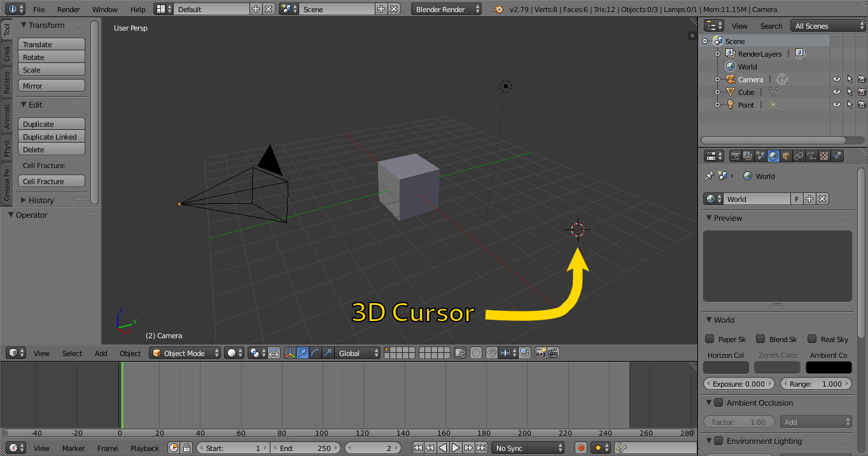Click the Cell Fracture button
This screenshot has height=456, width=868.
52,182
